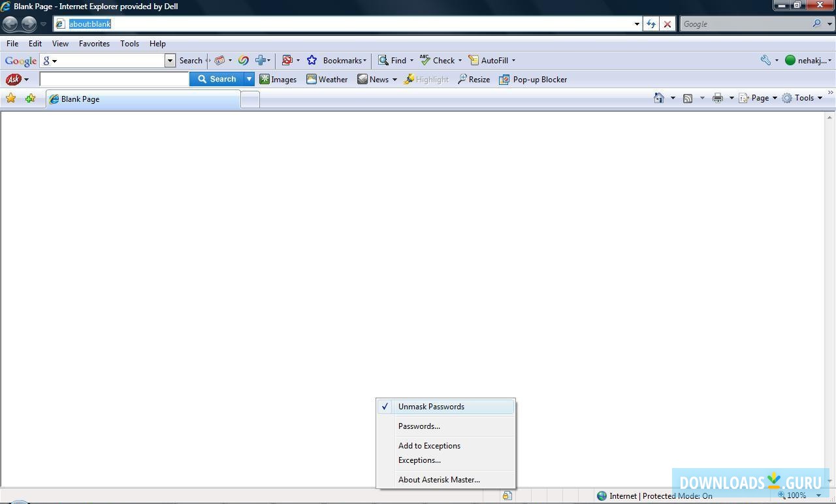Click the Google toolbar Search button
Screen dimensions: 836x504
pos(191,61)
